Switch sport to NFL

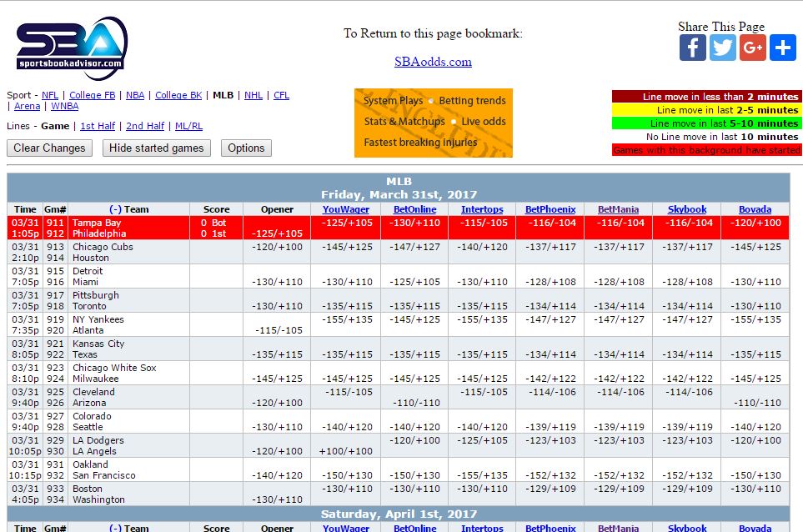(50, 95)
